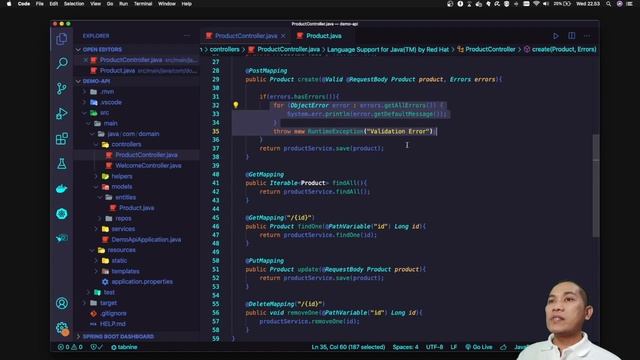Expand the .mvn folder
This screenshot has height=360, width=640.
(x=107, y=92)
